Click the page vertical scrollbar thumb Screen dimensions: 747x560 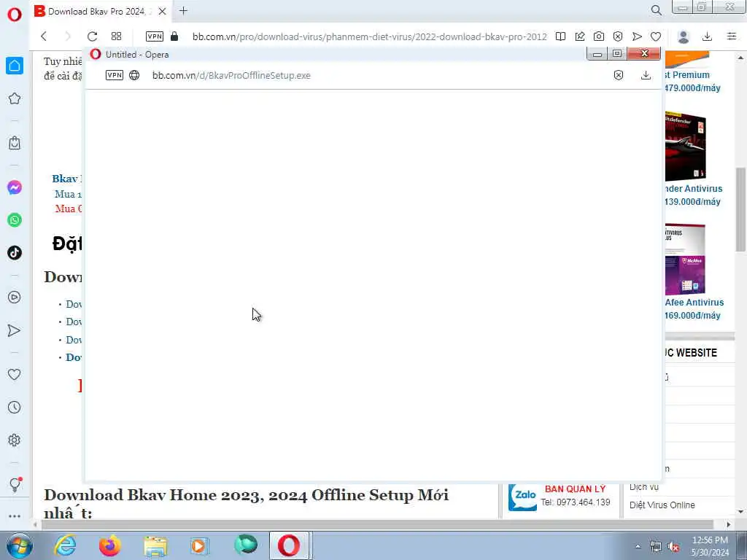coord(741,209)
